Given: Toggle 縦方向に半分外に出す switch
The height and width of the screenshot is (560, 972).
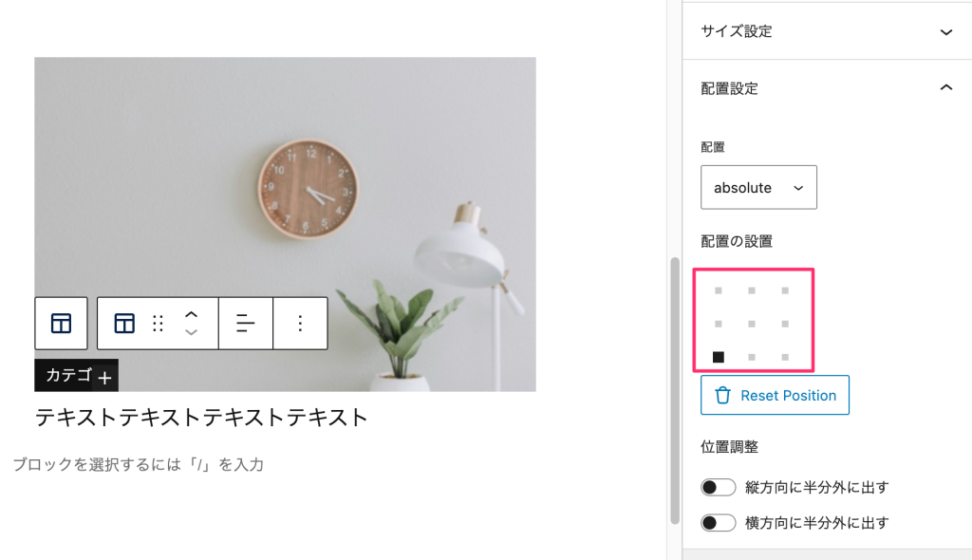Looking at the screenshot, I should coord(718,488).
